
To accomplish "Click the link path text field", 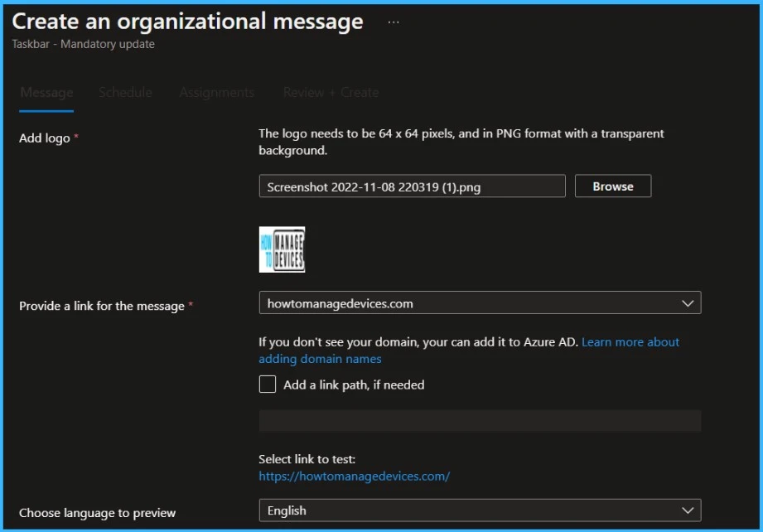I will click(x=479, y=421).
